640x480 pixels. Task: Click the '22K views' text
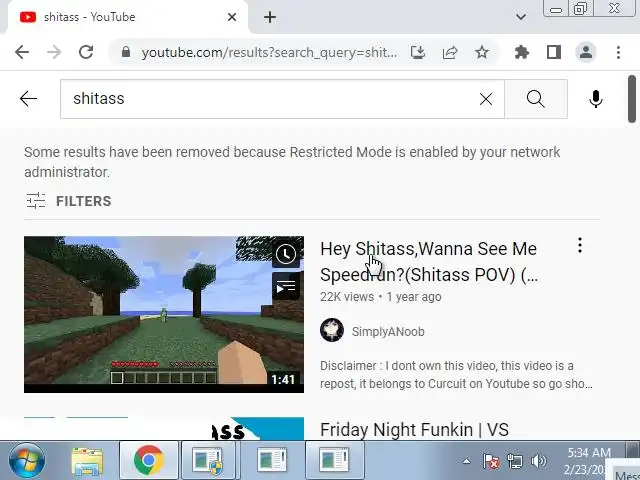click(347, 297)
